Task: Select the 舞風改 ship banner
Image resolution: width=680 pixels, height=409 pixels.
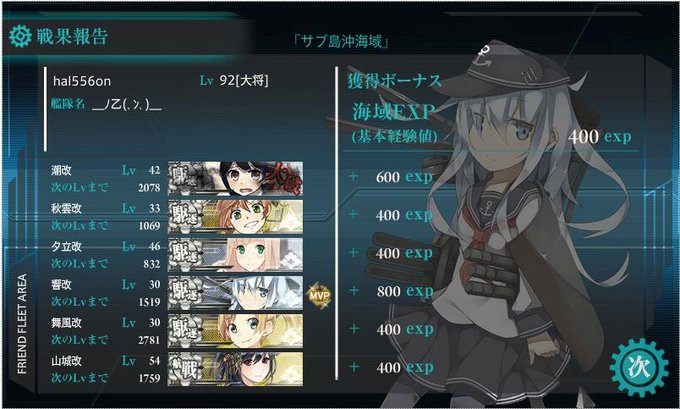Action: point(235,331)
